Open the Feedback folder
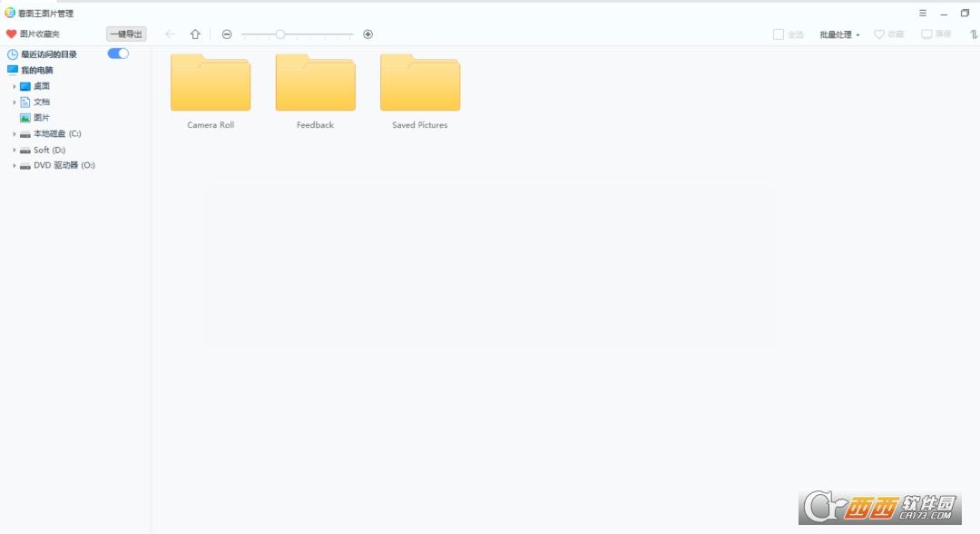Viewport: 980px width, 534px height. click(316, 83)
